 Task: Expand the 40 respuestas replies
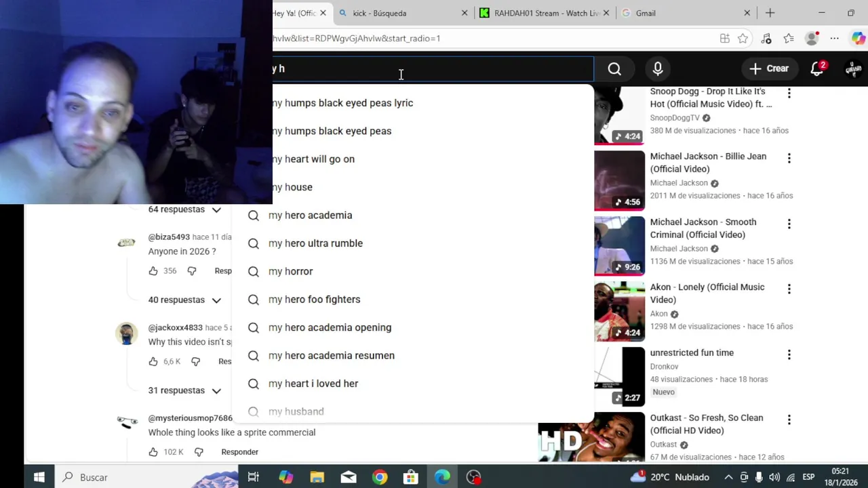click(184, 300)
